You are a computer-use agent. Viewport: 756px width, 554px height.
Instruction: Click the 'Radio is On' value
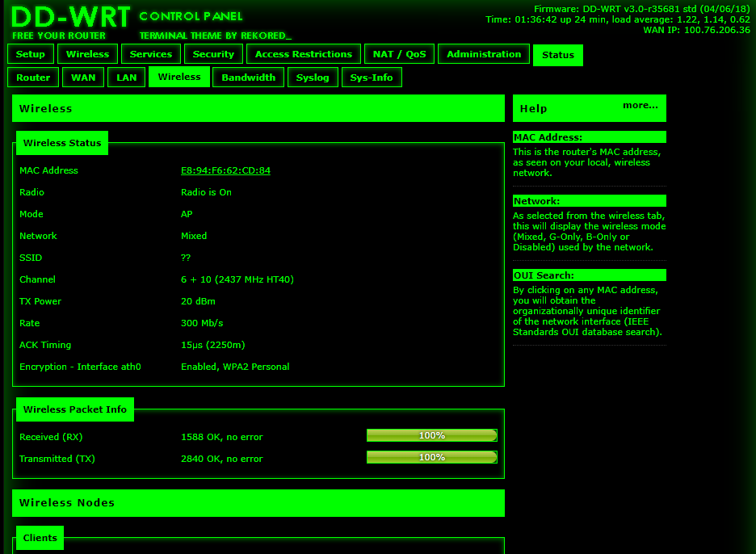206,192
